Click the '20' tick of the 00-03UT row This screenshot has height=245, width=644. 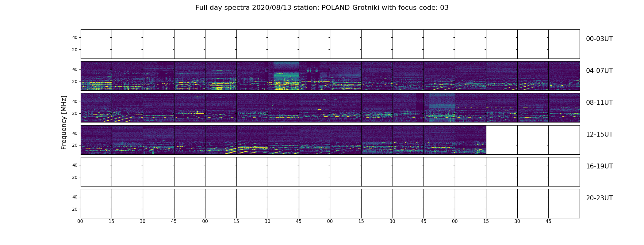point(75,50)
